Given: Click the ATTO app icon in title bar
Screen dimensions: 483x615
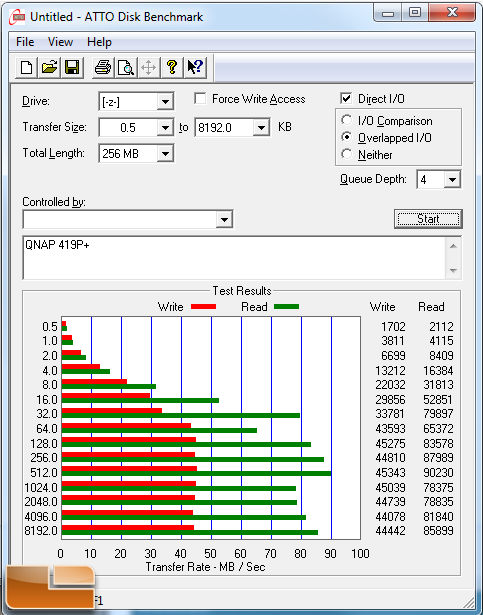Looking at the screenshot, I should point(17,17).
